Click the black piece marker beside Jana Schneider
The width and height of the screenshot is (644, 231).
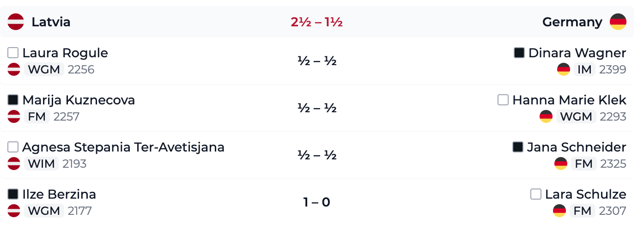518,147
